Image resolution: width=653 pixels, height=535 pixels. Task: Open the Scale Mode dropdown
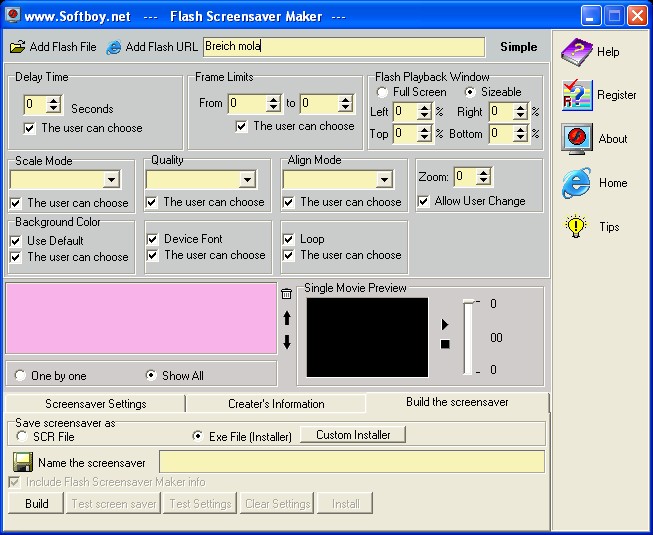point(111,180)
